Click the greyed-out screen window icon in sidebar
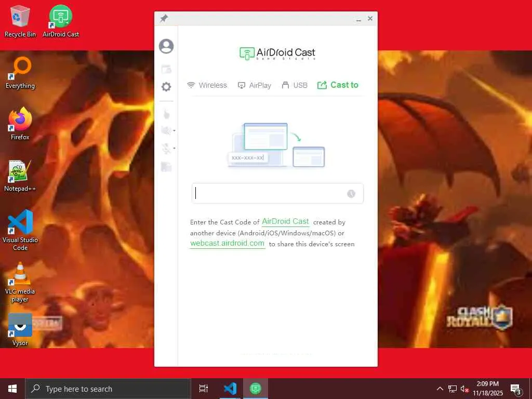 (x=166, y=69)
